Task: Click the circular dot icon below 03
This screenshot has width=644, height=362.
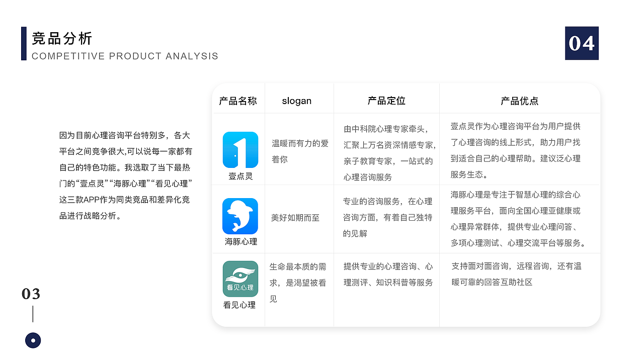Action: [x=33, y=340]
